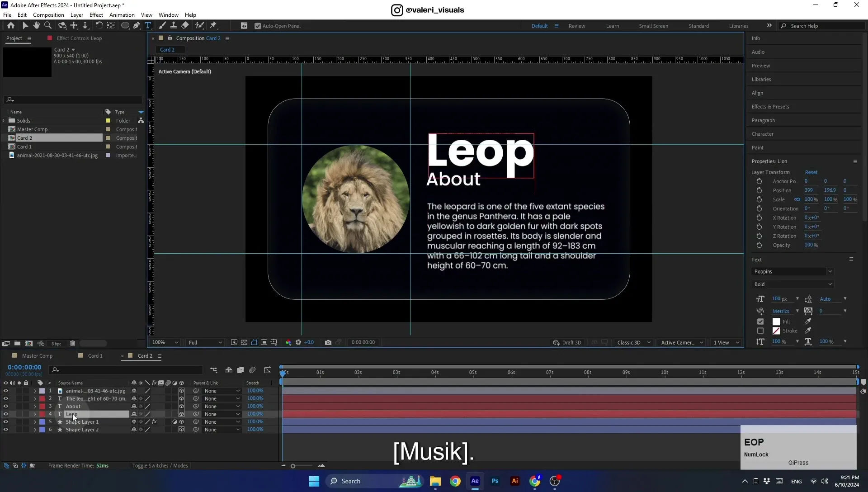868x492 pixels.
Task: Click the white Fill color swatch
Action: tap(776, 322)
